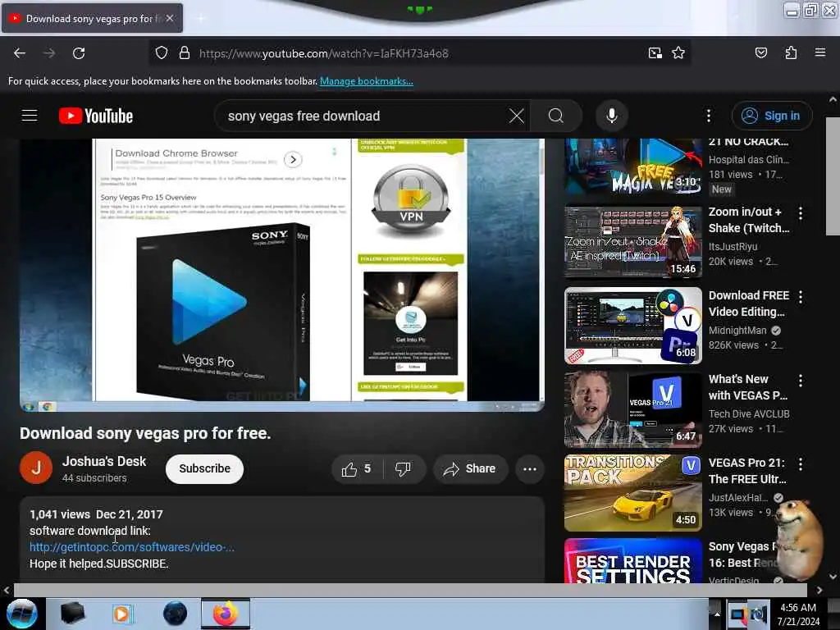840x630 pixels.
Task: Open the media player taskbar icon
Action: pyautogui.click(x=121, y=614)
